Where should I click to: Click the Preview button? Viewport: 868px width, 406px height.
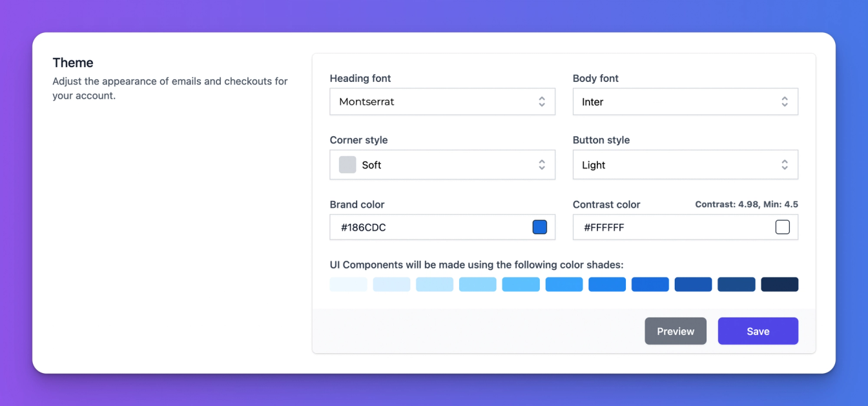(676, 331)
